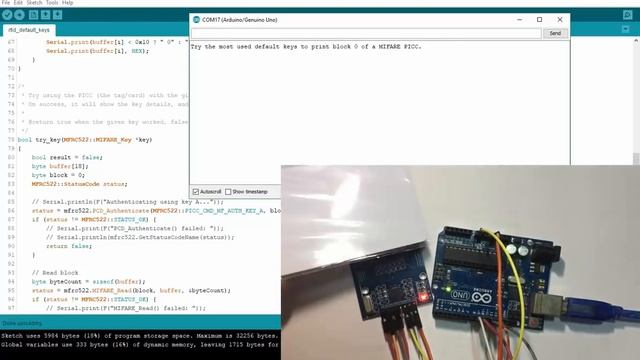Click the Save sketch toolbar icon
640x360 pixels.
[x=58, y=15]
